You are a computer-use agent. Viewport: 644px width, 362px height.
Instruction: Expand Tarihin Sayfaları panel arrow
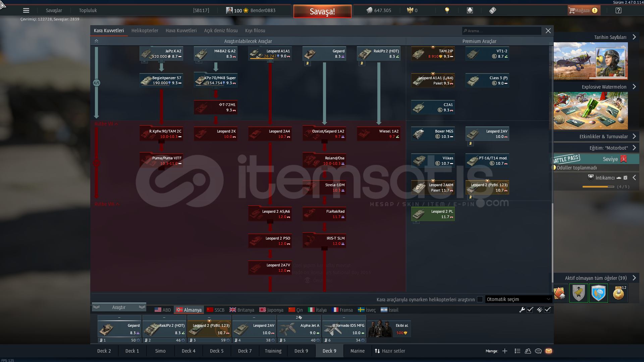[x=634, y=37]
